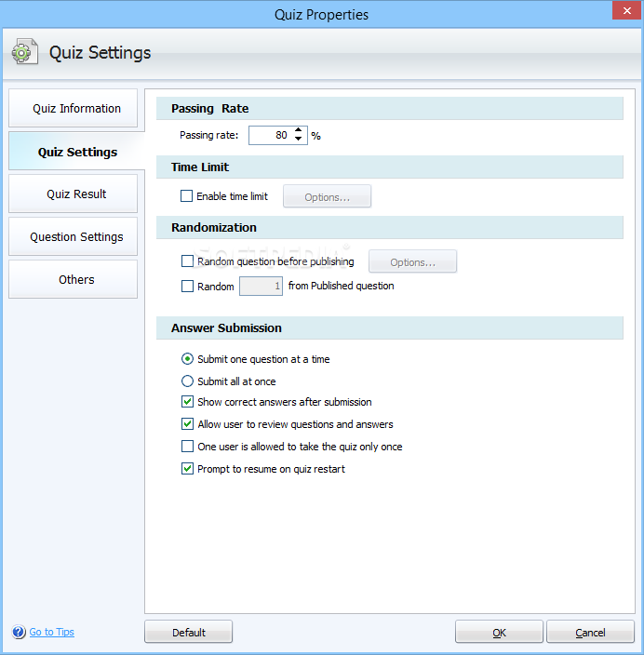Select the Quiz Settings tab
The width and height of the screenshot is (644, 655).
pos(76,152)
